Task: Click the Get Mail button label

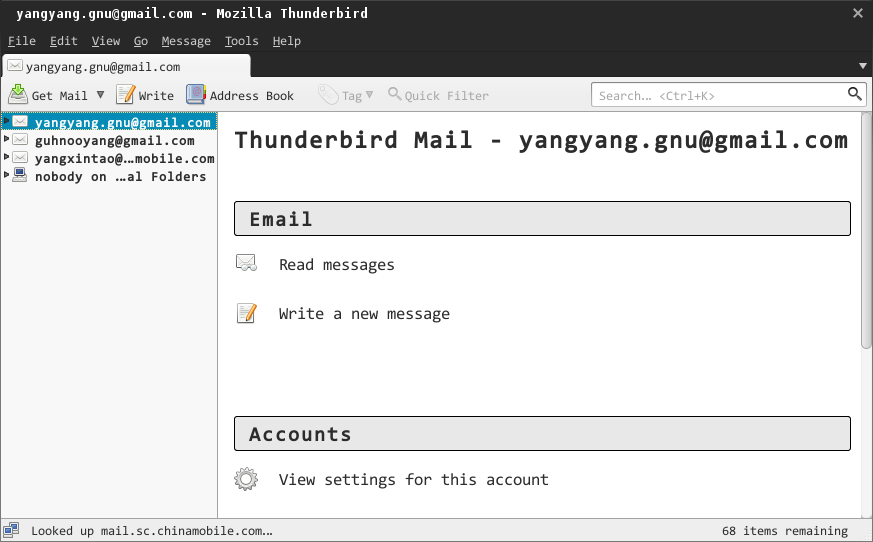Action: [x=60, y=96]
